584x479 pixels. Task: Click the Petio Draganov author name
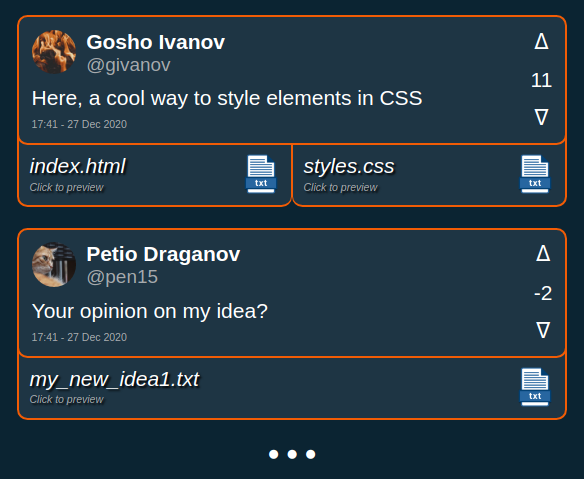(x=163, y=254)
